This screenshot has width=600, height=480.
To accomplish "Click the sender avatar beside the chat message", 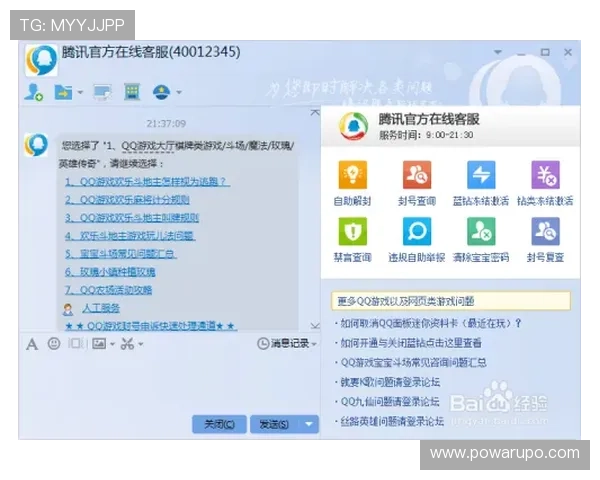I will [x=36, y=145].
